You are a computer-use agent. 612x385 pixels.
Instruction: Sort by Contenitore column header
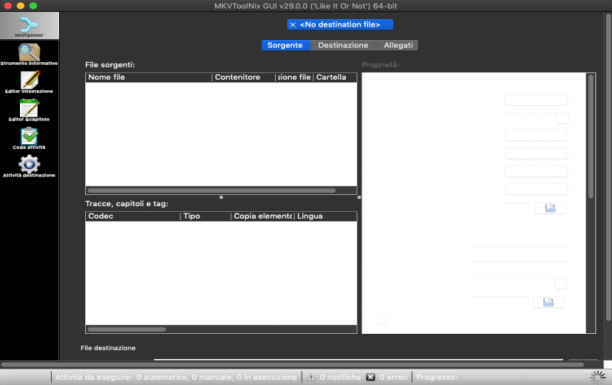pyautogui.click(x=244, y=77)
